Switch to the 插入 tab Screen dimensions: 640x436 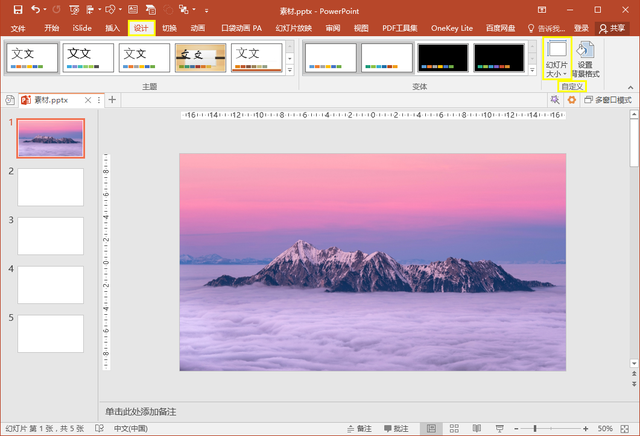tap(113, 28)
